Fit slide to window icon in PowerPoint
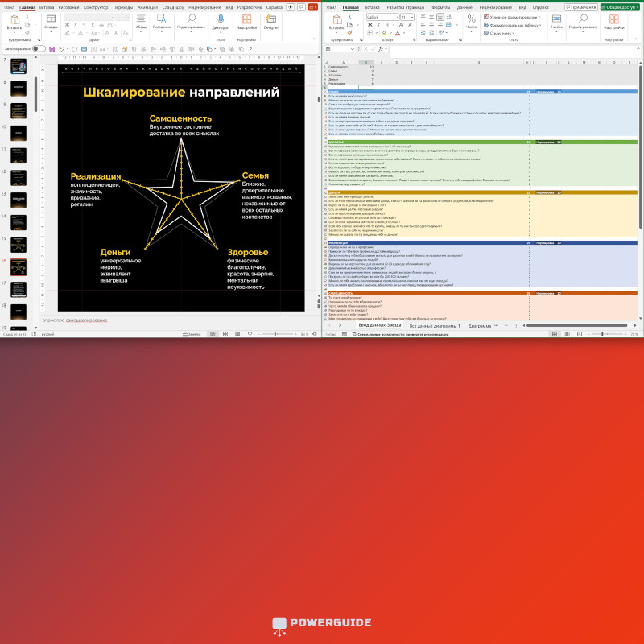644x644 pixels. point(315,334)
